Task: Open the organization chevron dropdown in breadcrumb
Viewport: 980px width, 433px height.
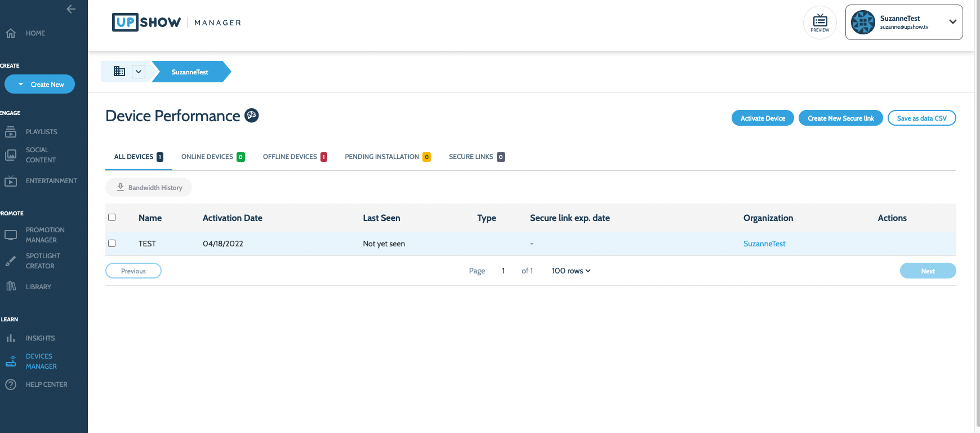Action: point(139,72)
